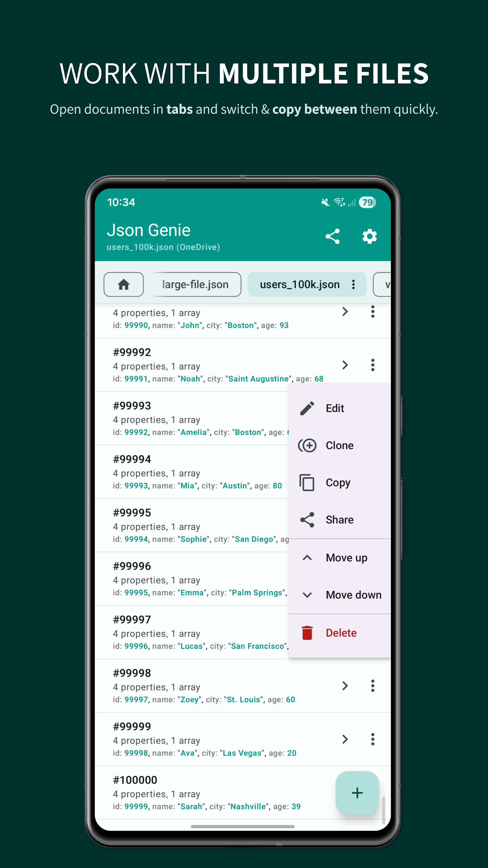Open the #99996 Emma entry

(x=191, y=579)
